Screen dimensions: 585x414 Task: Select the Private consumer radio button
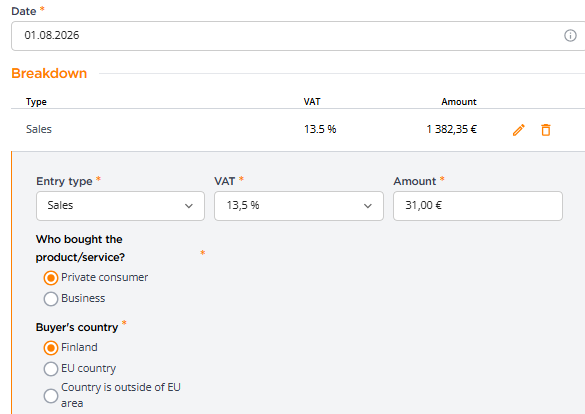(x=51, y=278)
